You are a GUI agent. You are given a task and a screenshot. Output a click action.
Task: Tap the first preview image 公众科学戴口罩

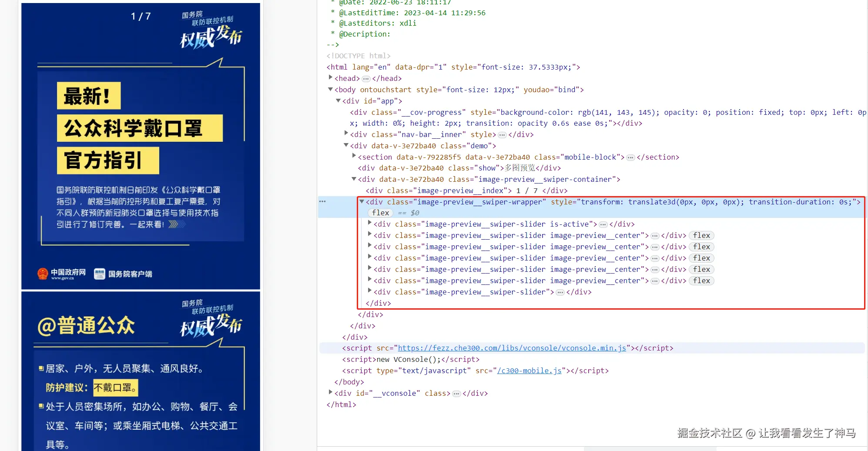tap(141, 146)
